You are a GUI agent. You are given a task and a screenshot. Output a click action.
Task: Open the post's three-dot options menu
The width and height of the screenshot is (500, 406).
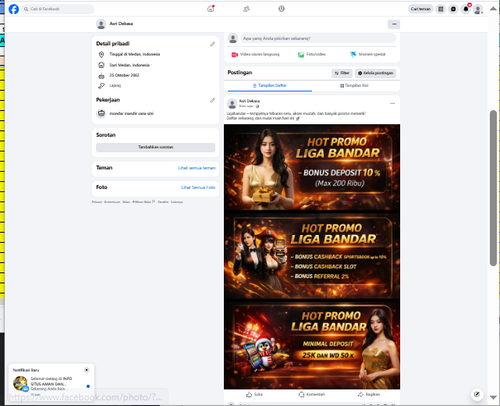click(x=393, y=104)
